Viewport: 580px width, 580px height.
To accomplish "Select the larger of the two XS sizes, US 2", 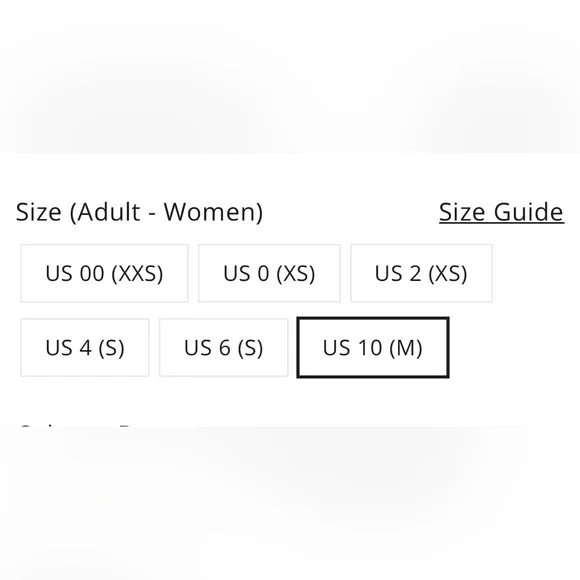I will tap(421, 273).
